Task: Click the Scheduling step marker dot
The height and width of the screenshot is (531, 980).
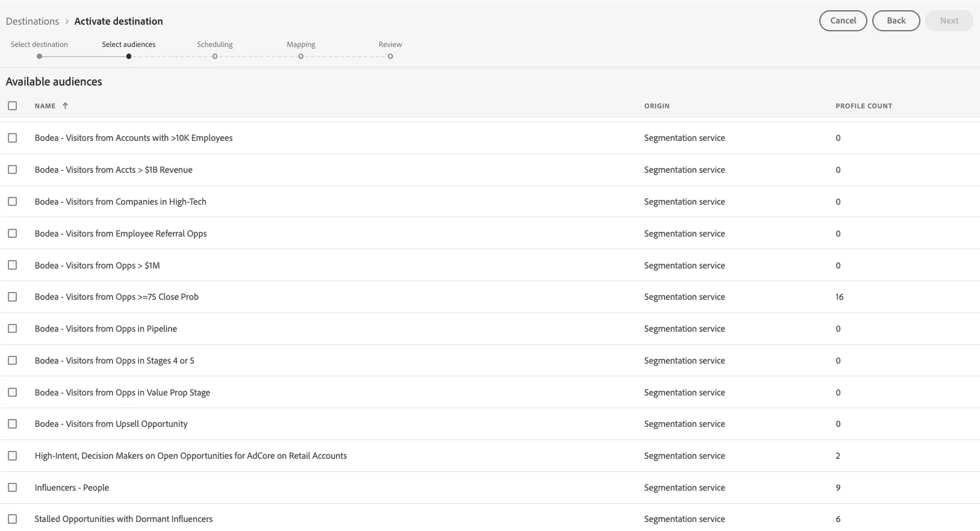Action: [x=215, y=57]
